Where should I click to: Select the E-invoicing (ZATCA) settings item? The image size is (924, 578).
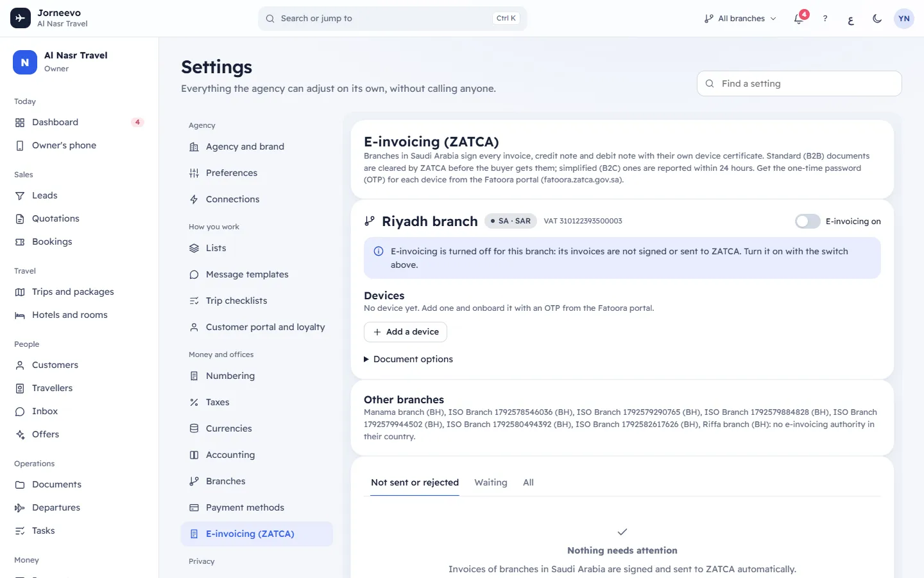coord(257,534)
